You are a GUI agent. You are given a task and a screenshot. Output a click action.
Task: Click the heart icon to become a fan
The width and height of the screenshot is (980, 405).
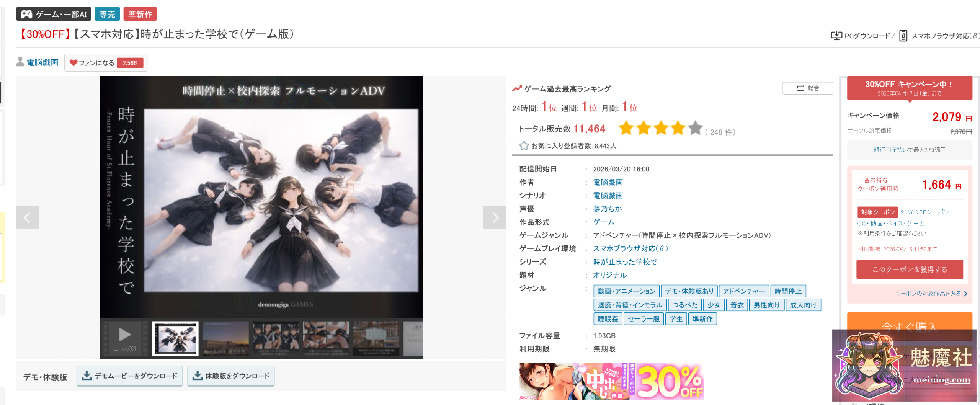[73, 63]
